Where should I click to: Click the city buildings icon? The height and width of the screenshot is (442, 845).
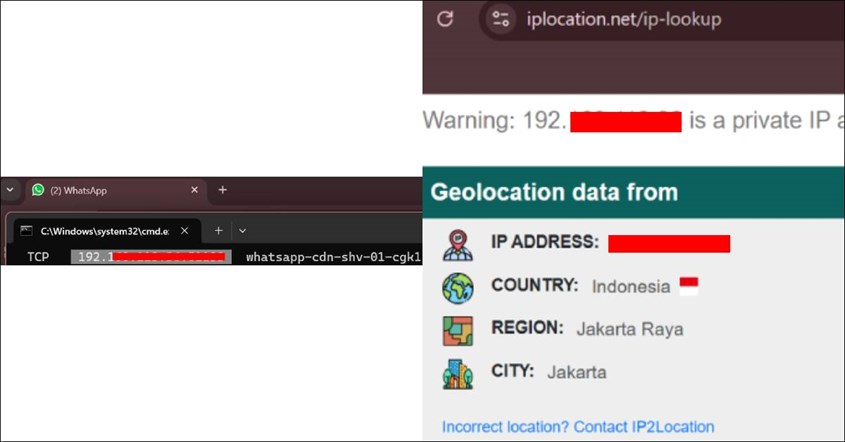[x=458, y=374]
